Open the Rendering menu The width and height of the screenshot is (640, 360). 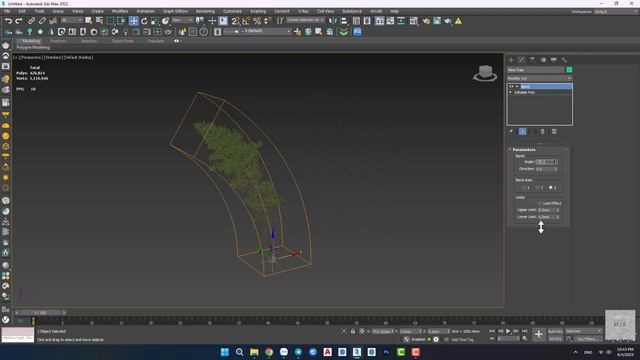(205, 11)
